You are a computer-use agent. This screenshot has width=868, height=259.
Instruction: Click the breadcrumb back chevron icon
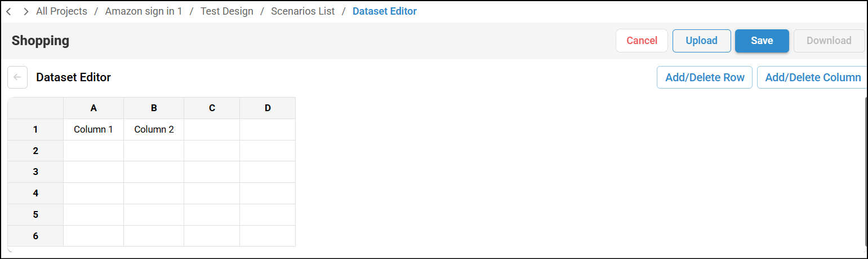pos(8,11)
